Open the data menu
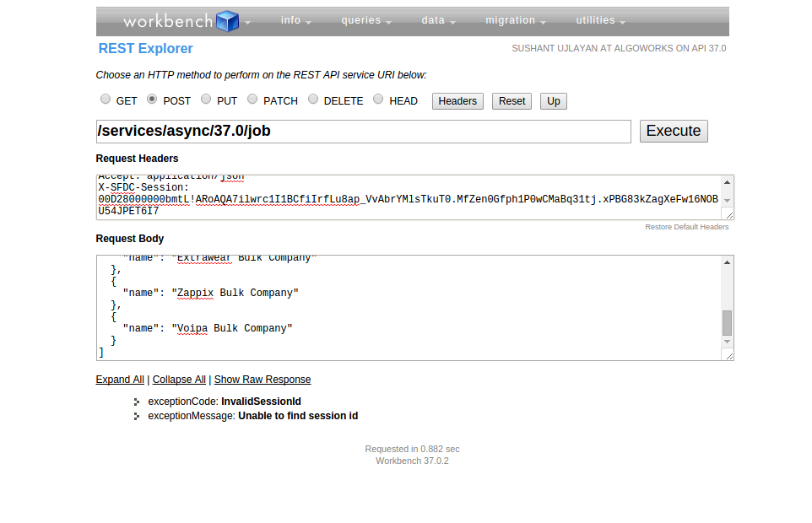Image resolution: width=812 pixels, height=523 pixels. point(438,21)
